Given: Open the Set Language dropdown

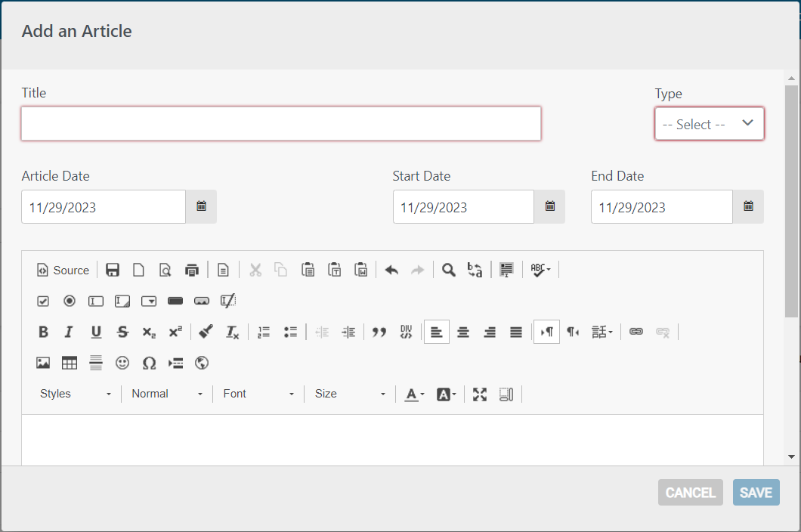Looking at the screenshot, I should [x=602, y=332].
